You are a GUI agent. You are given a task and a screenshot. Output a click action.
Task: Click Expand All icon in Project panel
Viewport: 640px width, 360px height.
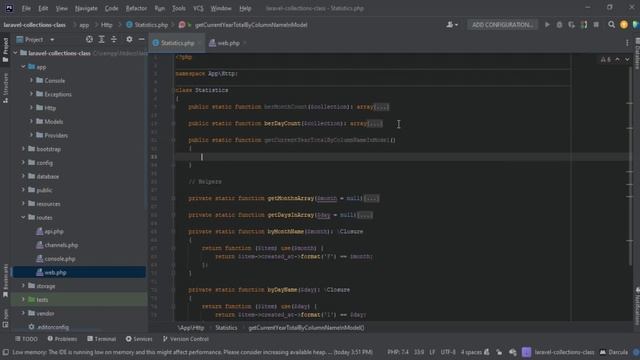(102, 39)
